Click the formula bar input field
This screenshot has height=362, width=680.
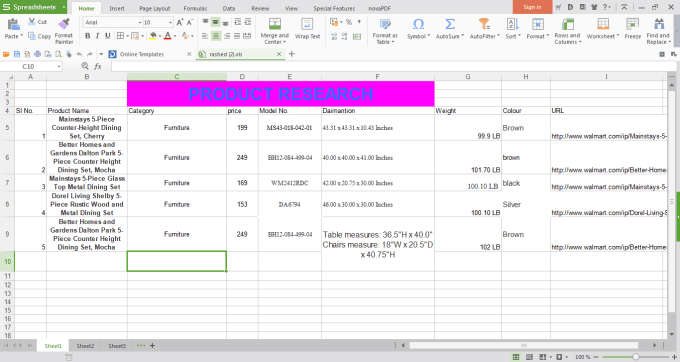pyautogui.click(x=393, y=66)
